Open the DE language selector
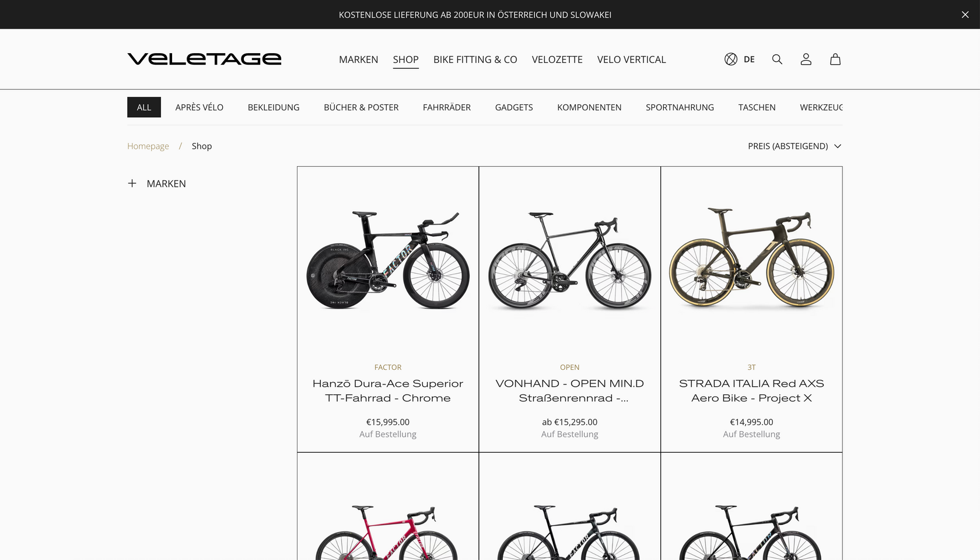This screenshot has height=560, width=980. [749, 60]
